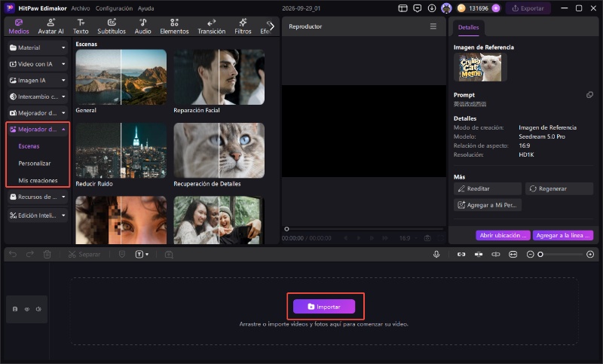603x364 pixels.
Task: Take a snapshot with the camera icon
Action: point(427,238)
